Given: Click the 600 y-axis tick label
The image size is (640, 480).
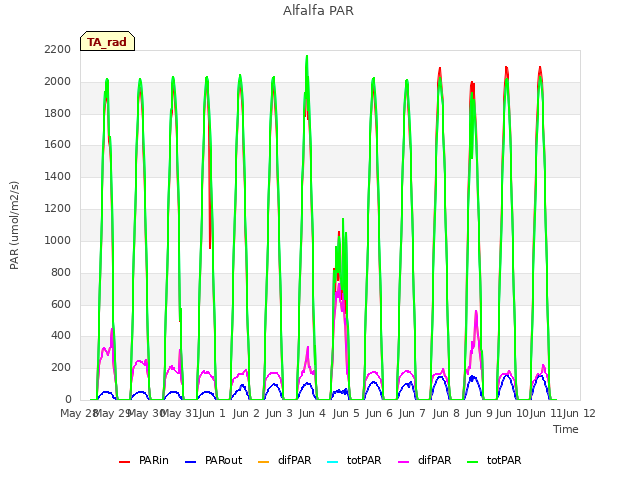Looking at the screenshot, I should [x=61, y=304].
